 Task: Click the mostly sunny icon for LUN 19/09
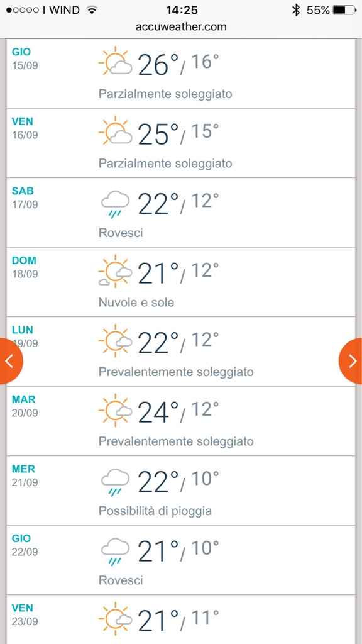pyautogui.click(x=116, y=340)
